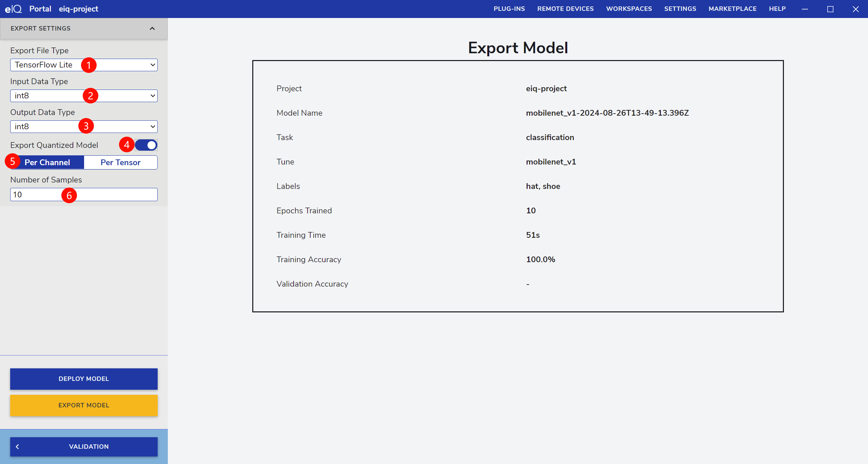Click the 'Epochs Trained' label
868x464 pixels.
tap(304, 211)
